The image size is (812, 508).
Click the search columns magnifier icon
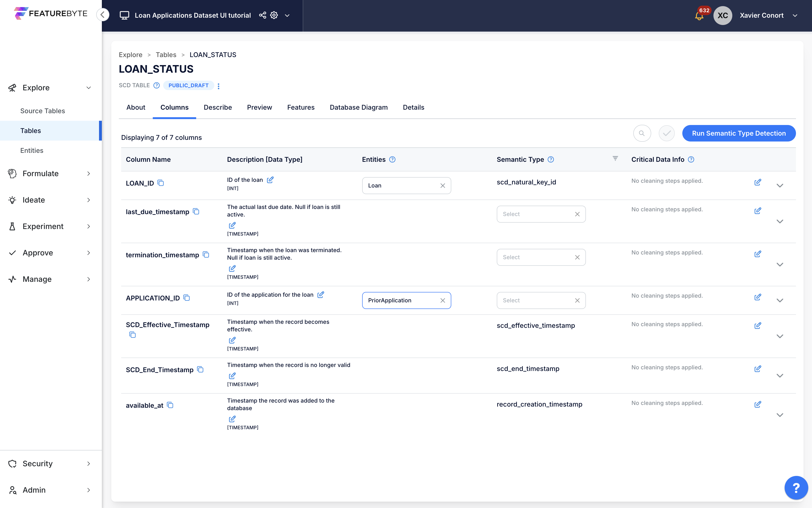(642, 133)
